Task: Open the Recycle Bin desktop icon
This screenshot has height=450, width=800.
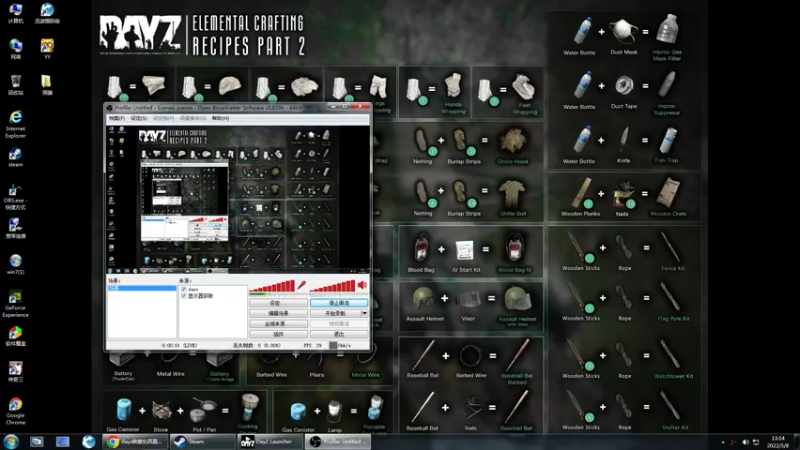Action: pyautogui.click(x=15, y=85)
